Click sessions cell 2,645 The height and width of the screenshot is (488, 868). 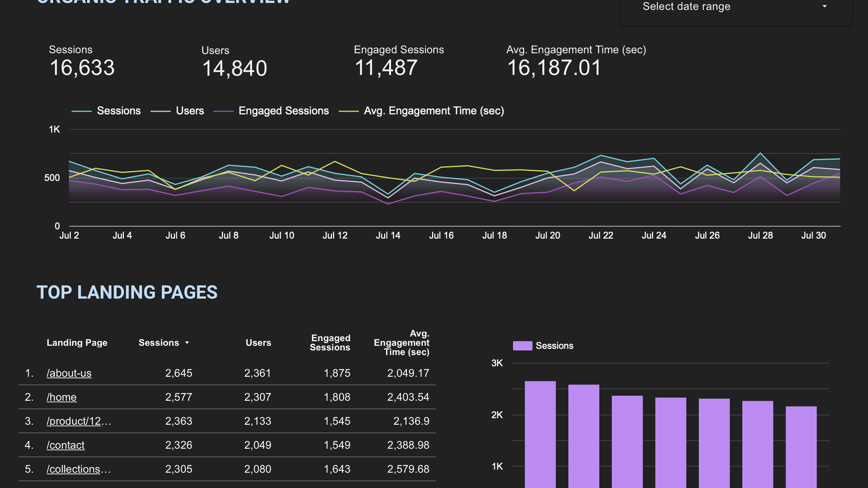(179, 373)
